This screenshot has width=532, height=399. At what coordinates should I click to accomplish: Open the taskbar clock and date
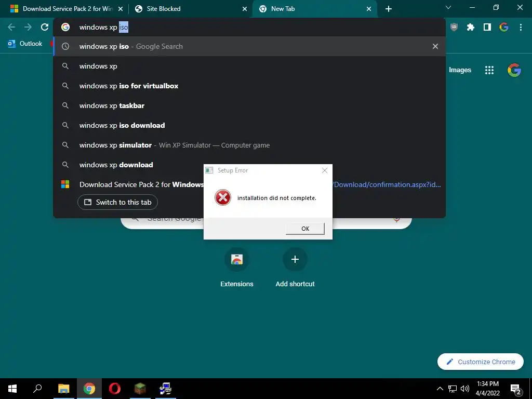[487, 389]
